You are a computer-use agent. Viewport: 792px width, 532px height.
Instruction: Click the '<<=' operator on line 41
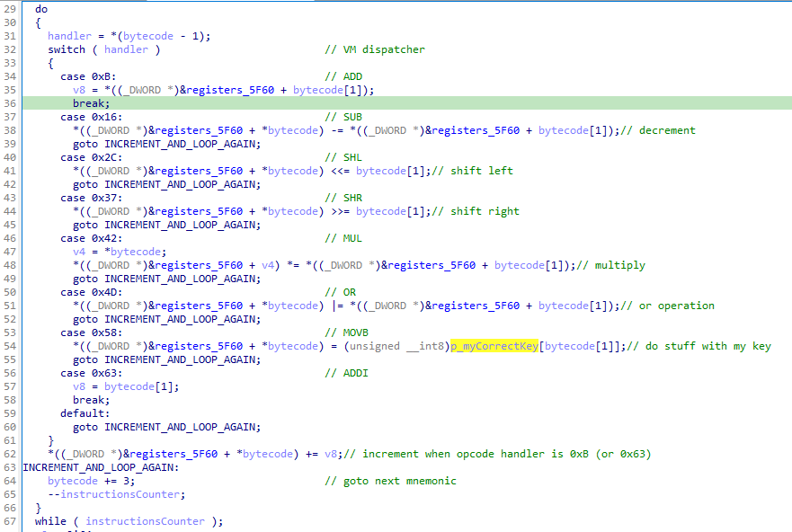(x=341, y=171)
